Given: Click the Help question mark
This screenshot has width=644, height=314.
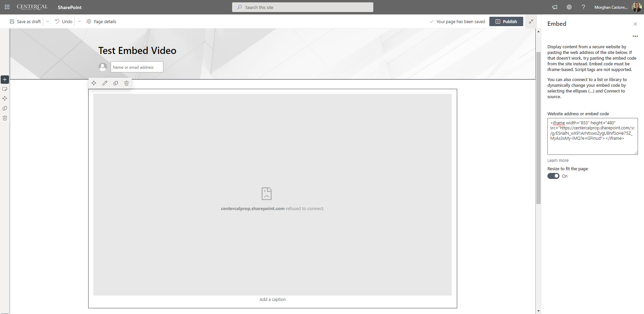Looking at the screenshot, I should click(x=583, y=7).
